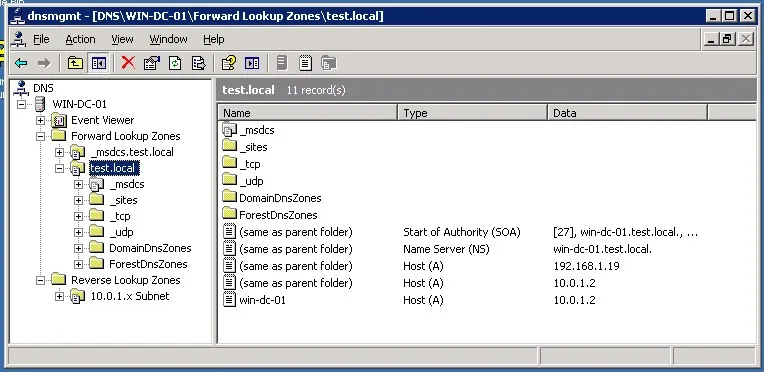Viewport: 764px width, 372px height.
Task: Maximize the dnsmgmt main window
Action: tap(729, 16)
